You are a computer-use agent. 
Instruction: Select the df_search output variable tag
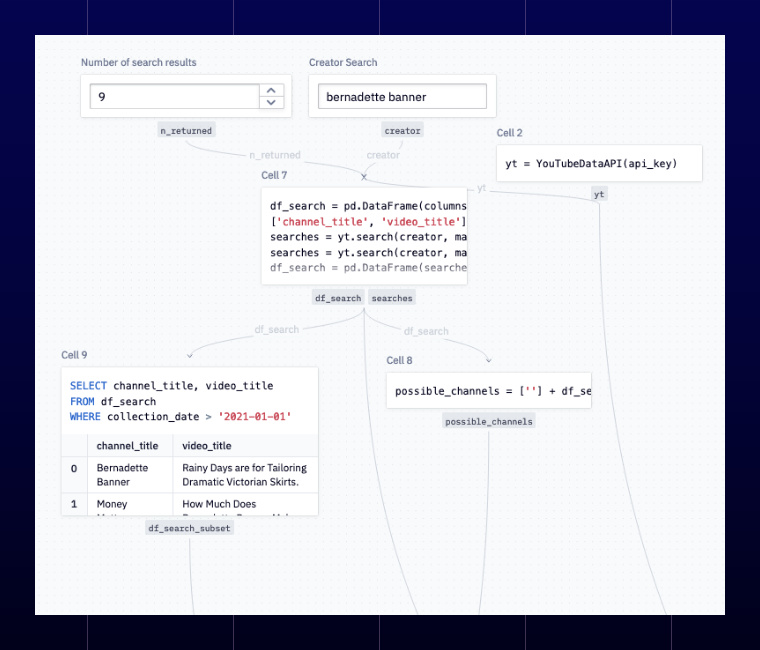click(x=338, y=298)
